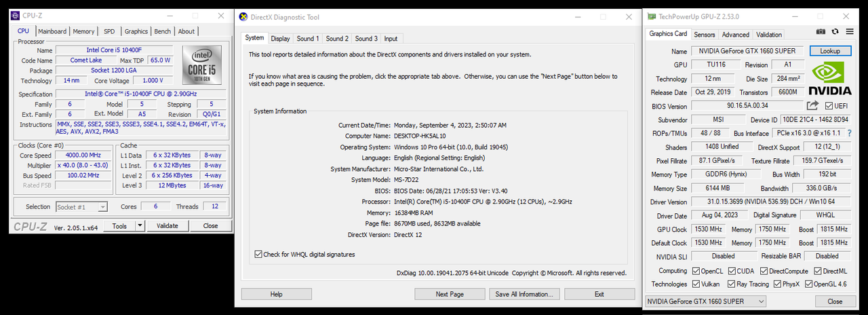This screenshot has height=315, width=868.
Task: Click the DirectX Diagnostic Tool title icon
Action: pos(243,17)
